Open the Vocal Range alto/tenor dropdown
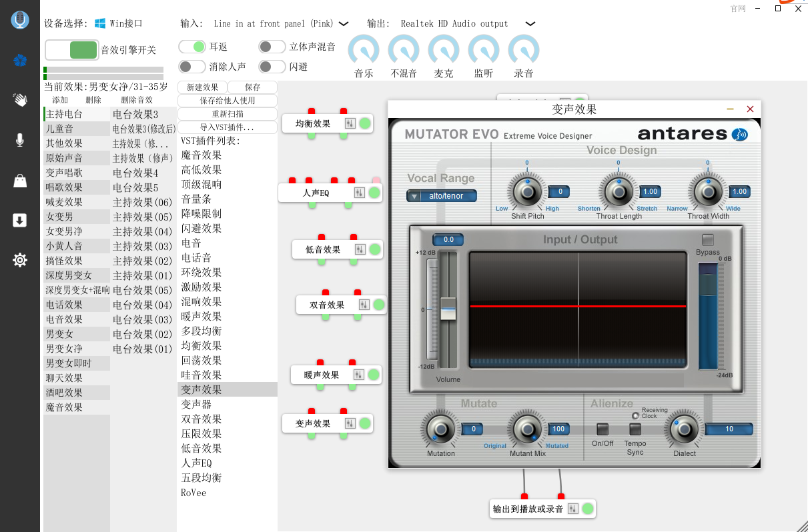The height and width of the screenshot is (532, 808). point(442,196)
